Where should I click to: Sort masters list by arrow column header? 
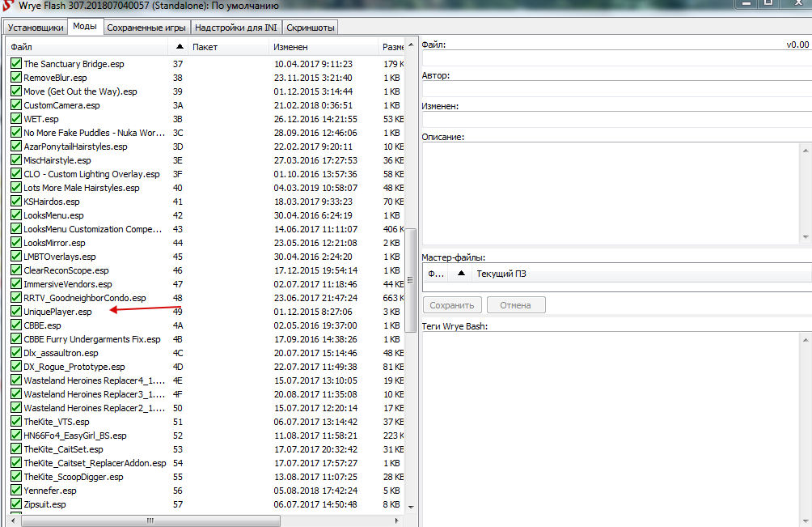point(461,274)
